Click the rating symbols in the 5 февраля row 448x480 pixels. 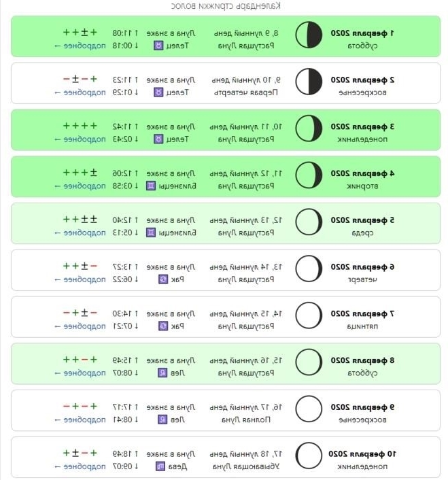(x=80, y=220)
